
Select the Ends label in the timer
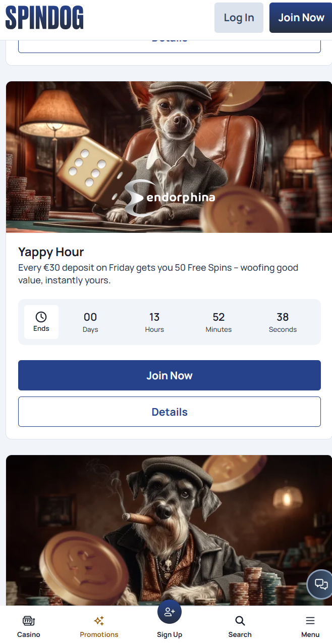[x=41, y=328]
